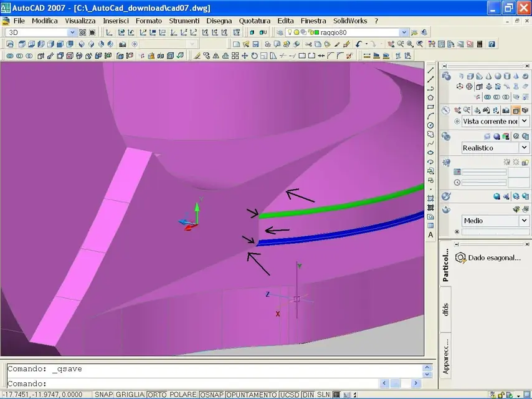Click the Undo arrow icon
Screen dimensions: 532x399
point(359,44)
